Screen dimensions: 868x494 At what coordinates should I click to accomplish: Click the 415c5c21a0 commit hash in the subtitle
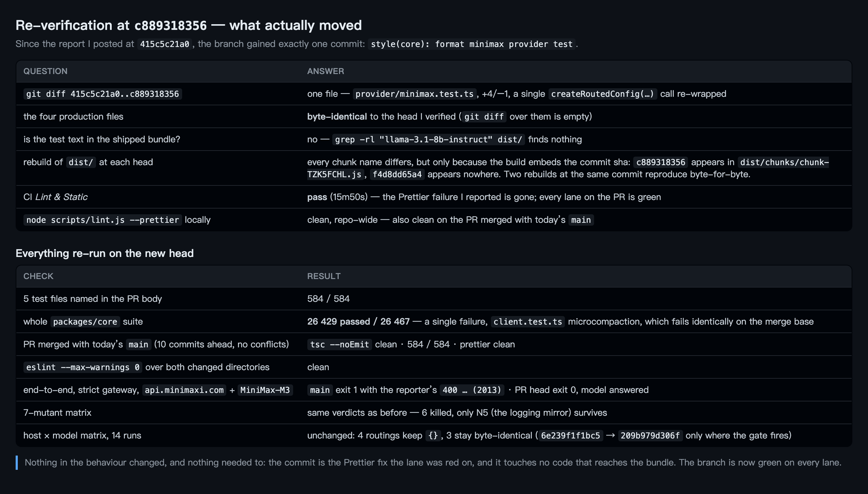[165, 44]
